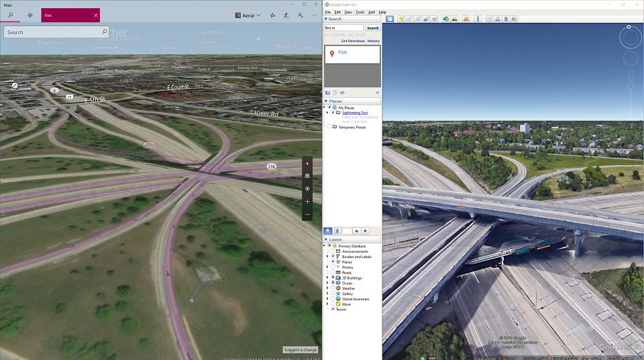Image resolution: width=644 pixels, height=360 pixels.
Task: Open the Maps more options ellipsis
Action: (x=314, y=15)
